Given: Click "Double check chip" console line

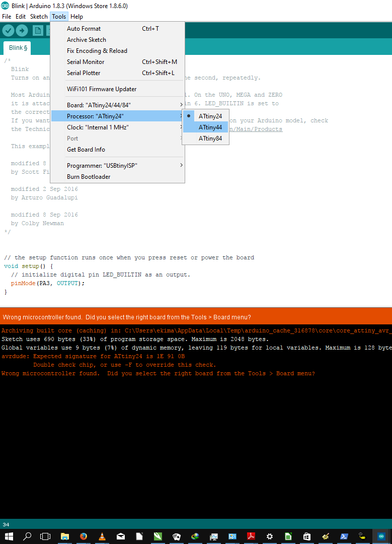Looking at the screenshot, I should coord(125,365).
